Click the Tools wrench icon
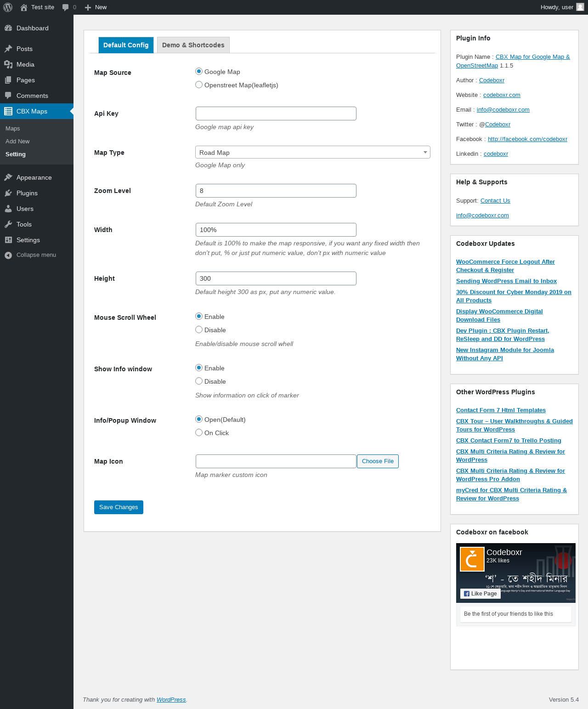This screenshot has height=709, width=588. pyautogui.click(x=8, y=224)
